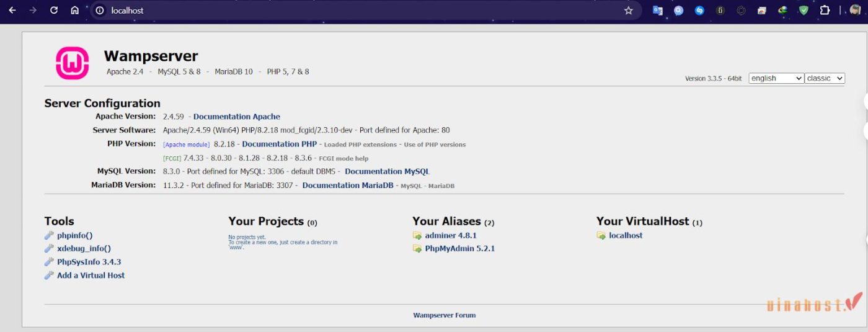Open the rainbow tabs extension icon

point(762,11)
